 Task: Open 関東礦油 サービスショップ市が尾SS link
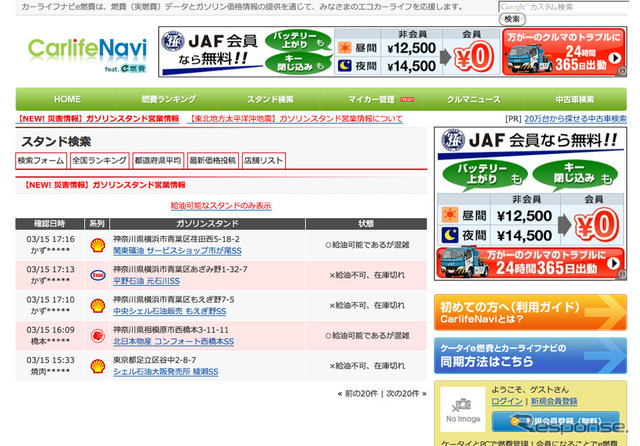[177, 251]
